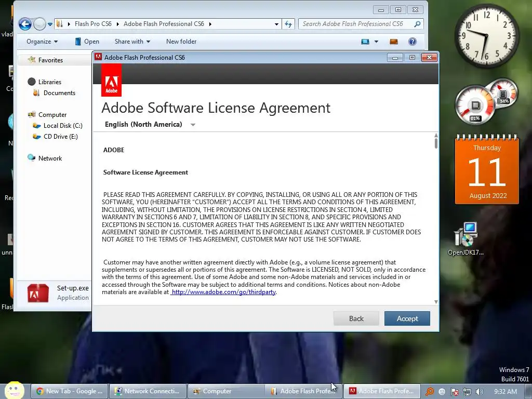
Task: Click Adobe Flash Professional CS6 breadcrumb
Action: (164, 24)
